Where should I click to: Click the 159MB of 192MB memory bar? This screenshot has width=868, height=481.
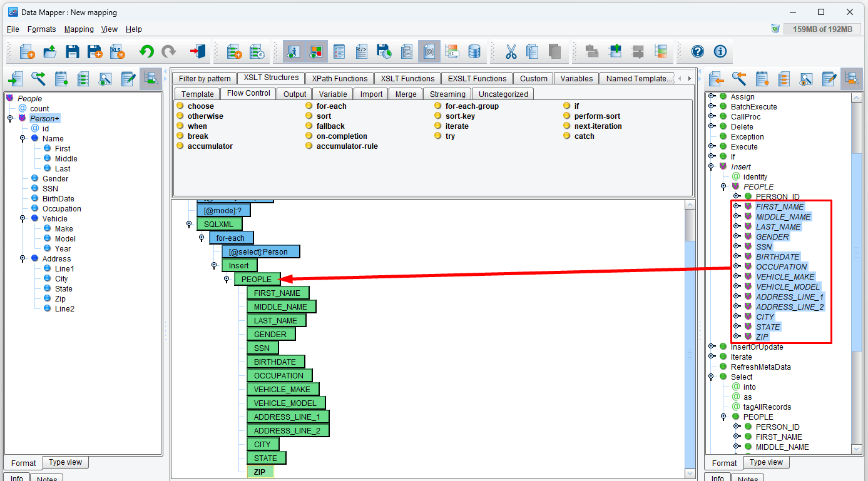click(822, 29)
